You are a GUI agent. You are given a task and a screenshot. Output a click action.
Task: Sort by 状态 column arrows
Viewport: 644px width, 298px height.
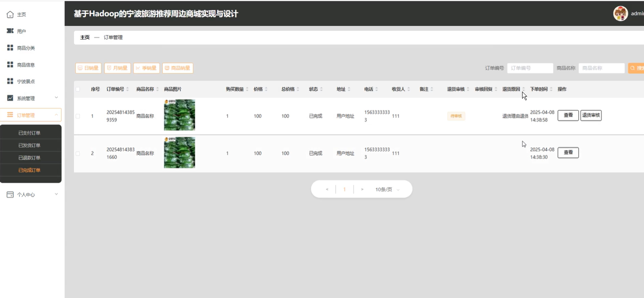click(321, 89)
